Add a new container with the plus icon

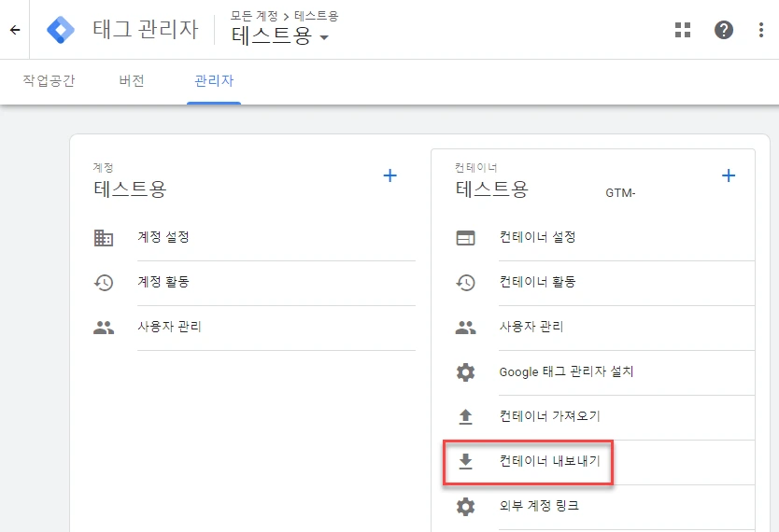[729, 175]
